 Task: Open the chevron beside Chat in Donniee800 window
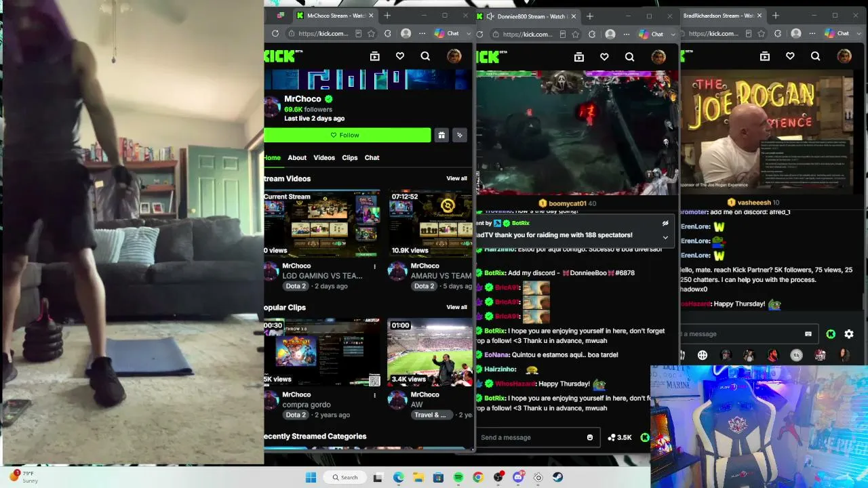tap(673, 34)
